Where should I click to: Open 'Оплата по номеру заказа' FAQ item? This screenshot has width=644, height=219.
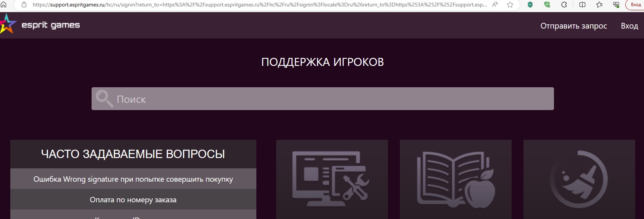[133, 200]
